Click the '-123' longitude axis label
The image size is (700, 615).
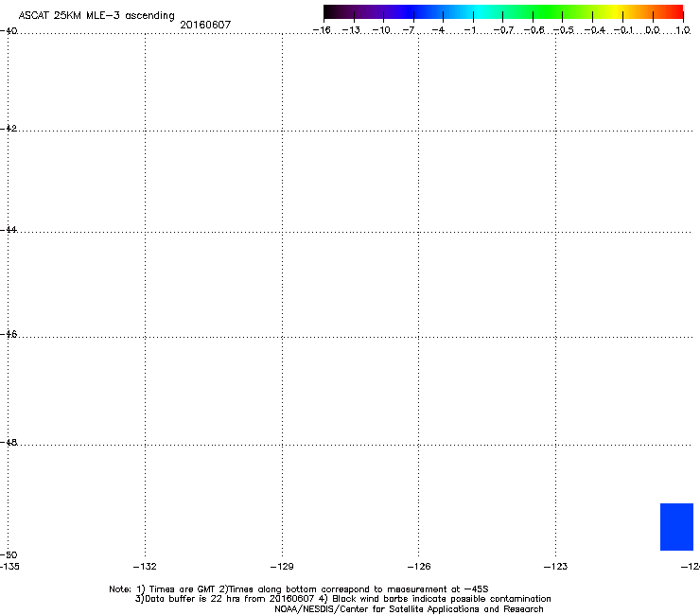coord(555,567)
